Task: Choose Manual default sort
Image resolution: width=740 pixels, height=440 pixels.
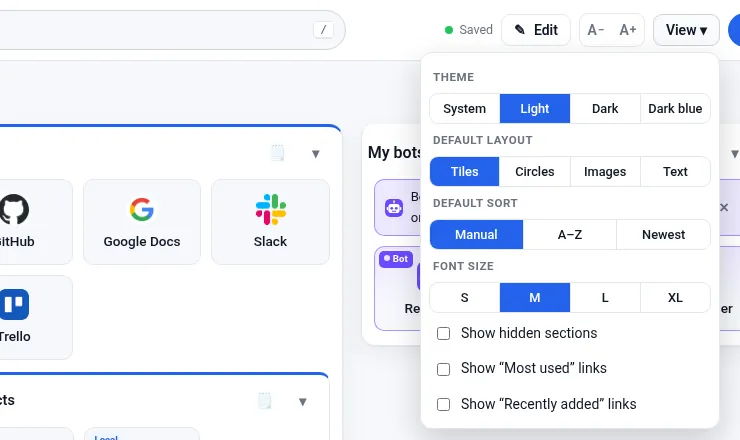Action: pos(476,235)
